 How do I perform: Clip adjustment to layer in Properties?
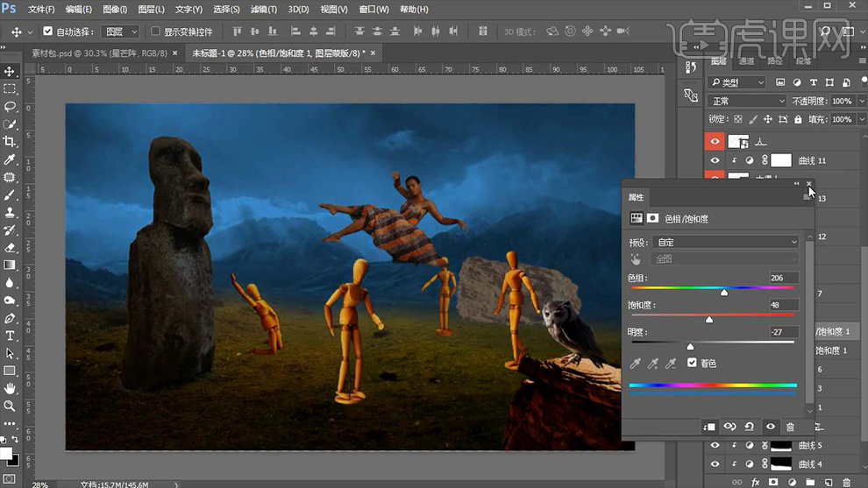(709, 427)
